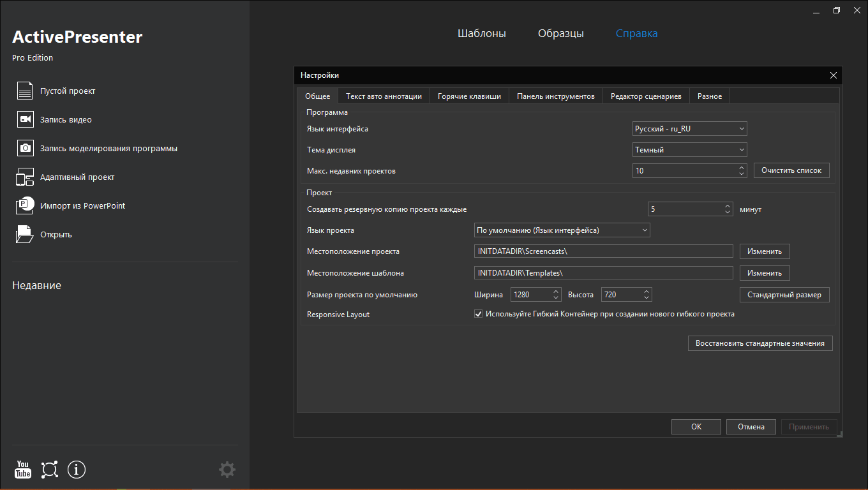868x490 pixels.
Task: Switch to Общее tab
Action: pos(317,96)
